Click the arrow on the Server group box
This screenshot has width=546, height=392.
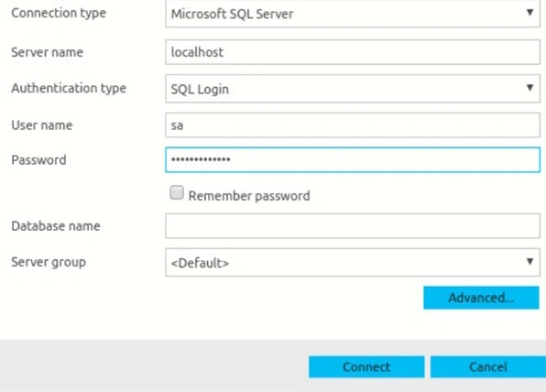530,261
